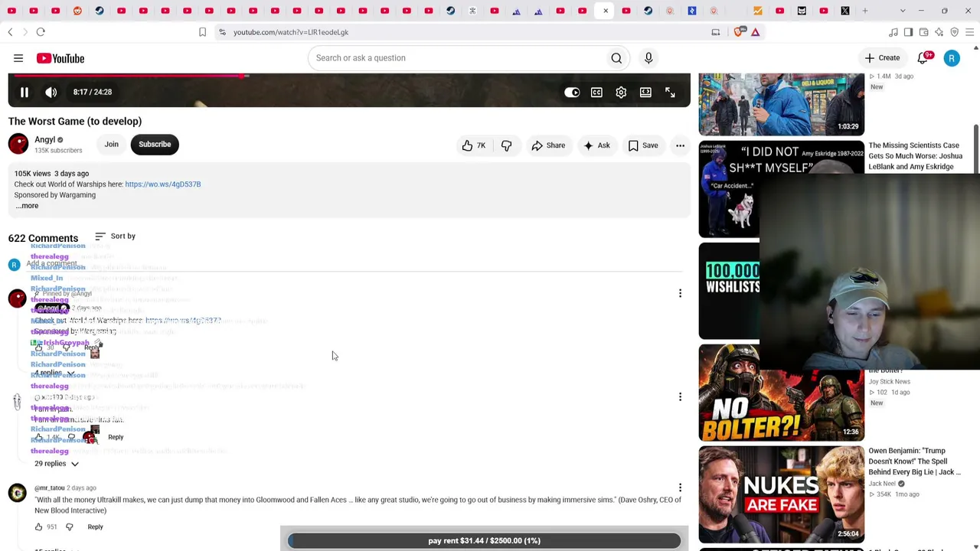Open the Jack Neel channel link
Viewport: 980px width, 551px height.
click(882, 484)
